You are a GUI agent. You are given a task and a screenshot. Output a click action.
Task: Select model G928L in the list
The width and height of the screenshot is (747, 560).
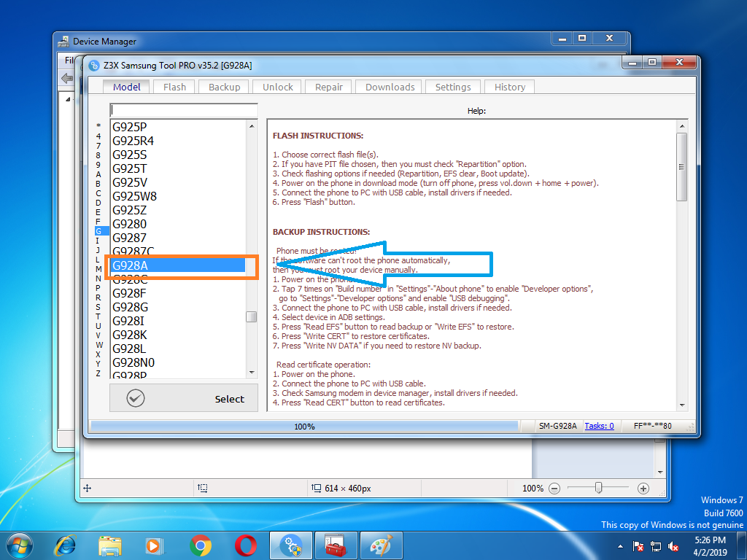[x=178, y=348]
